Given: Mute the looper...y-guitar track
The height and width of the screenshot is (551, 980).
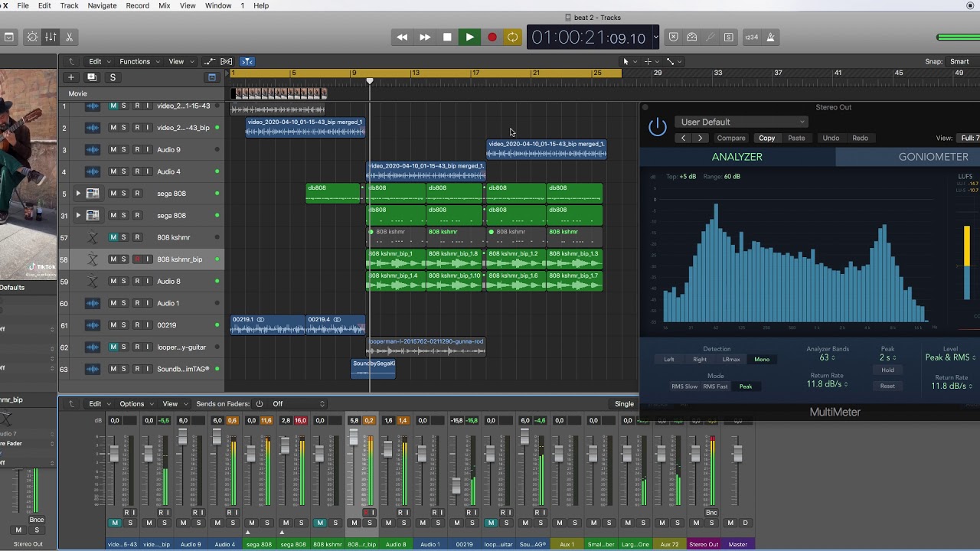Looking at the screenshot, I should [x=113, y=347].
